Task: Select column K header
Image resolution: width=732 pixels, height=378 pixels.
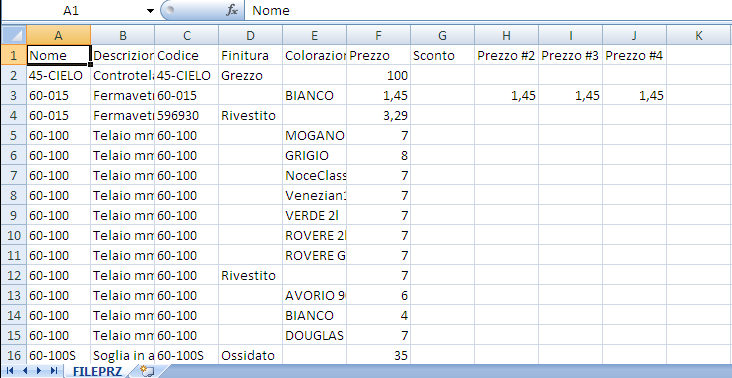Action: point(699,35)
